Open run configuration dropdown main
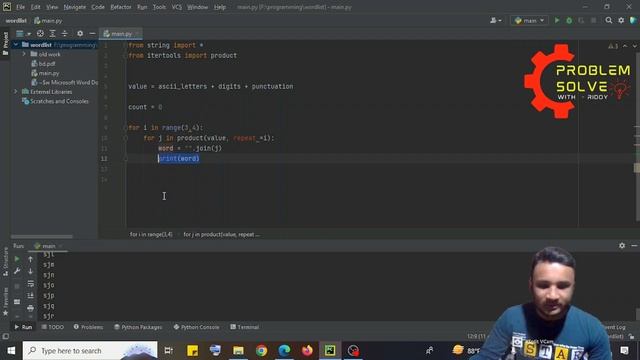The height and width of the screenshot is (360, 640). pos(529,20)
